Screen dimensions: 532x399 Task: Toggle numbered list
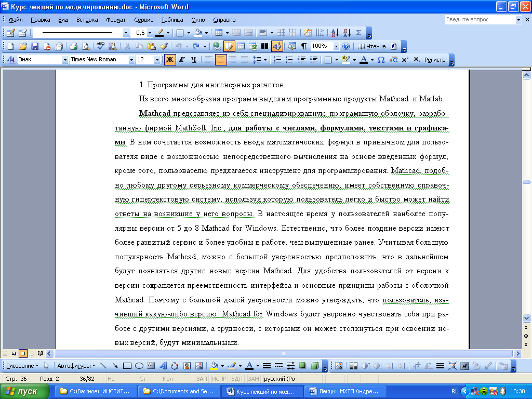click(277, 60)
